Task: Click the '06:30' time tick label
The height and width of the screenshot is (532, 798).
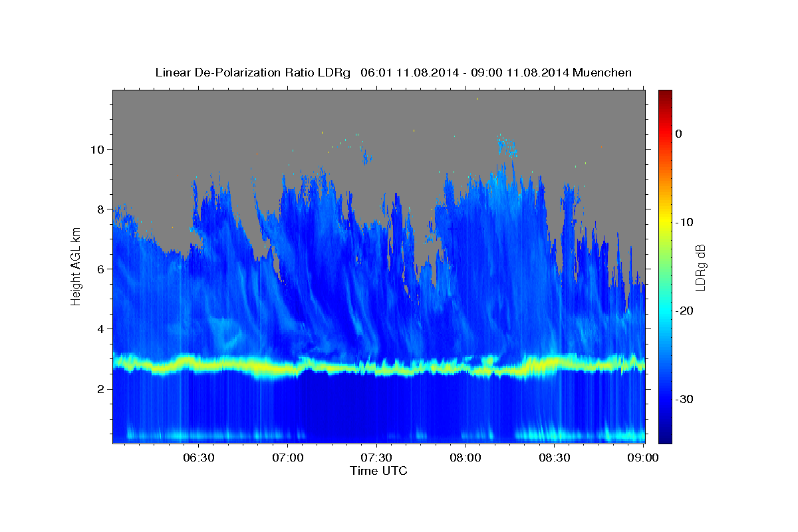Action: [199, 458]
